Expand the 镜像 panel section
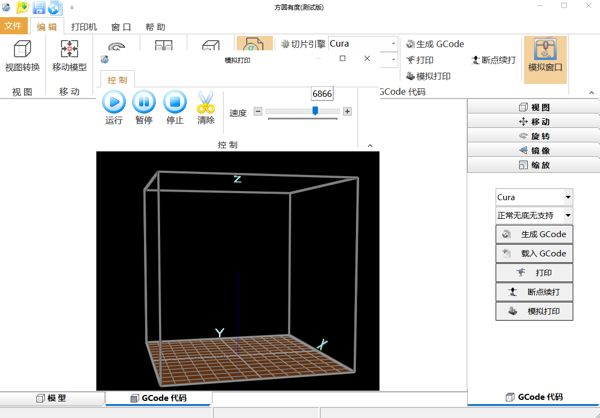The height and width of the screenshot is (418, 600). coord(534,150)
